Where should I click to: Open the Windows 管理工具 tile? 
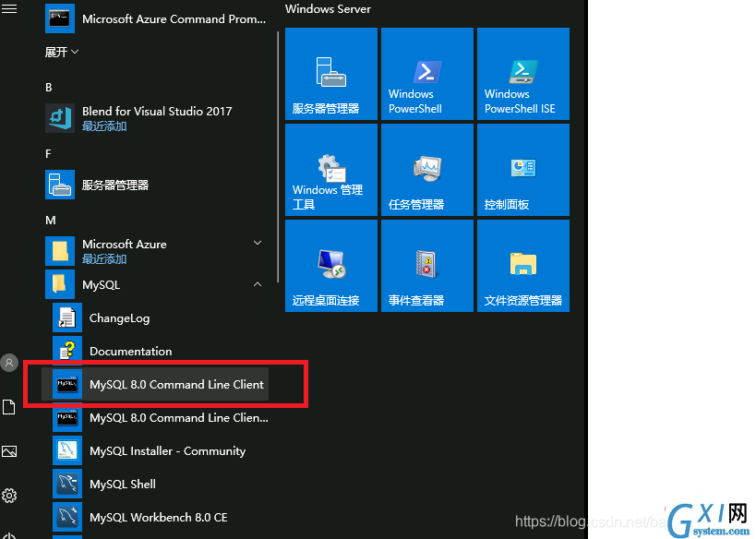(331, 170)
